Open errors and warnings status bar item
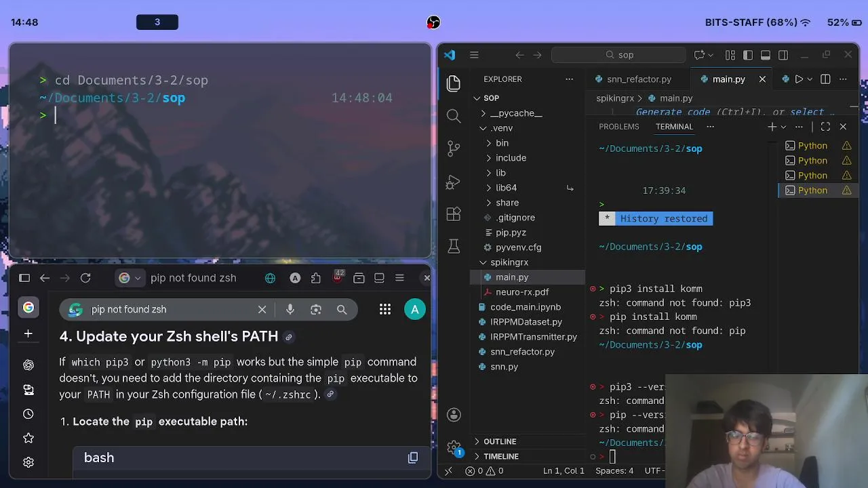The width and height of the screenshot is (868, 488). [x=484, y=471]
